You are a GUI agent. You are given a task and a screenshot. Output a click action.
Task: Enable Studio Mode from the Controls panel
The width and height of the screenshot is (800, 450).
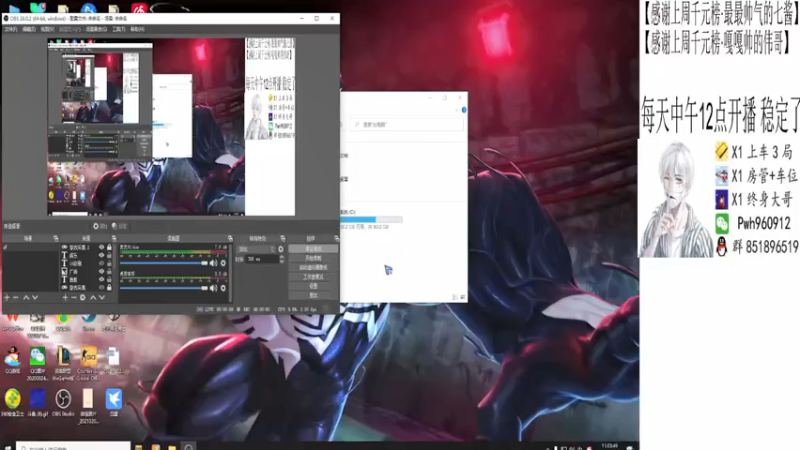pos(313,277)
